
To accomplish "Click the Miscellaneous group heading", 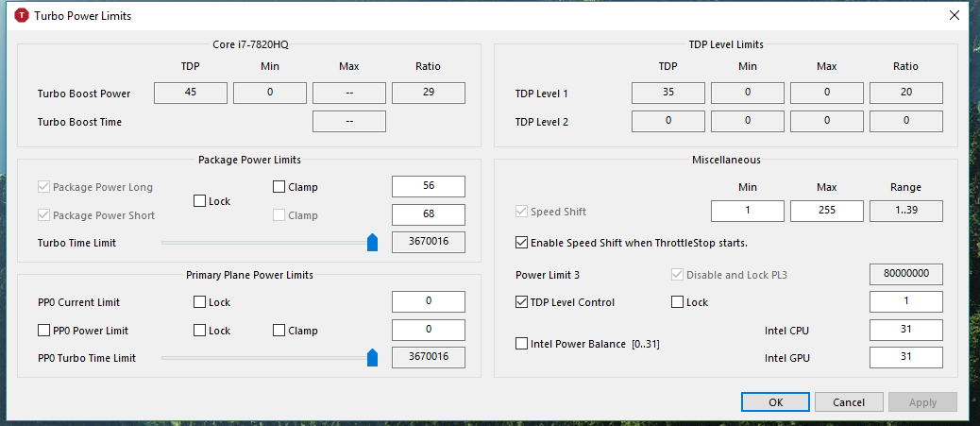I will tap(726, 160).
